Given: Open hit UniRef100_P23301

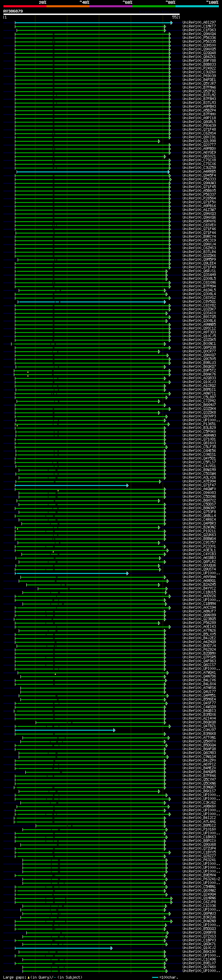Looking at the screenshot, I should 199,546.
